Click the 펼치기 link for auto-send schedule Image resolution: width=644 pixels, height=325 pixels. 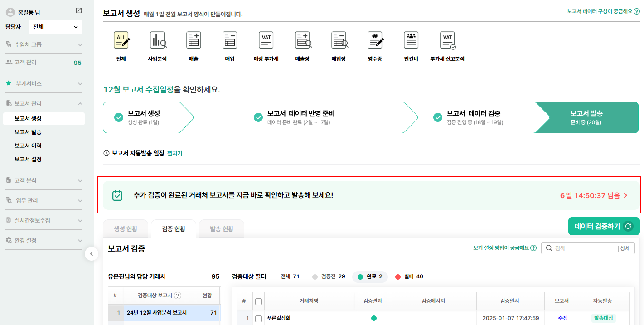coord(174,154)
